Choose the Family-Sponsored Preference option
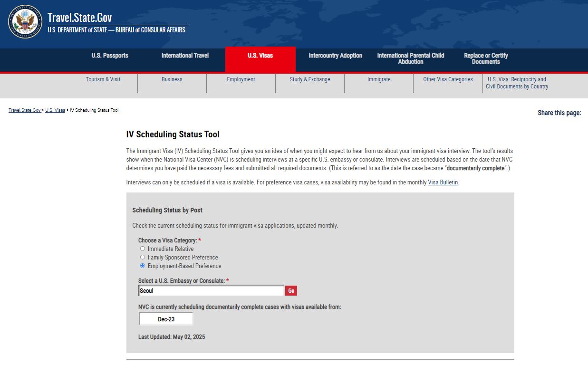The height and width of the screenshot is (365, 588). [x=143, y=257]
